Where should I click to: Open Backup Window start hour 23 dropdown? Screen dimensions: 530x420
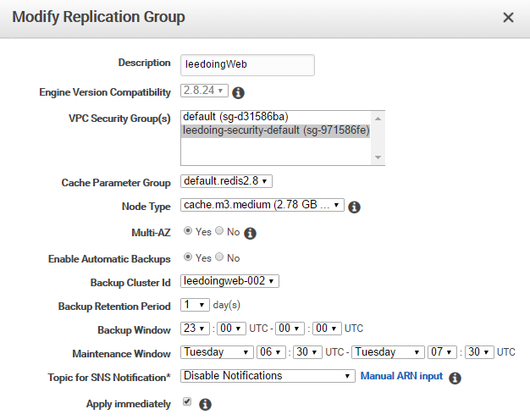coord(195,329)
